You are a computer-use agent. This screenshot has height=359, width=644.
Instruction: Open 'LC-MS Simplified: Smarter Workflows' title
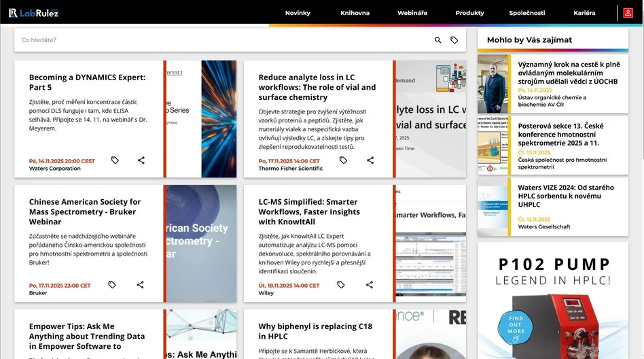pyautogui.click(x=309, y=211)
